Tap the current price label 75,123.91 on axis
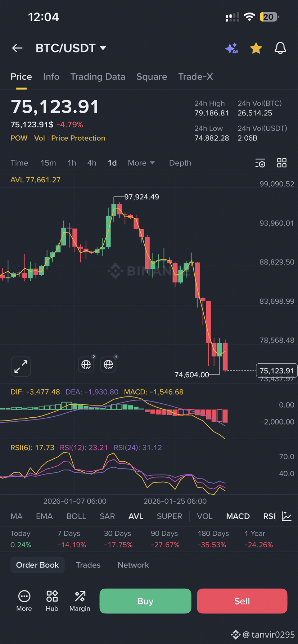The height and width of the screenshot is (644, 298). pos(276,371)
